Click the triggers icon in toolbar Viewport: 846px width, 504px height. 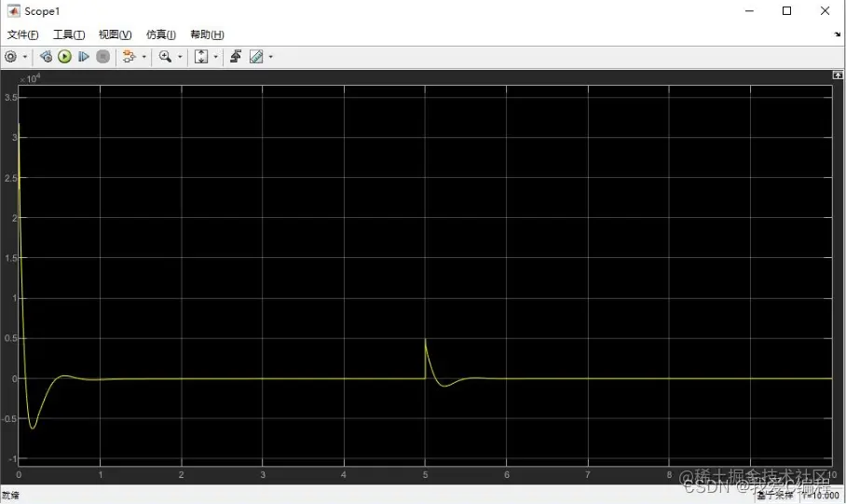pyautogui.click(x=236, y=57)
